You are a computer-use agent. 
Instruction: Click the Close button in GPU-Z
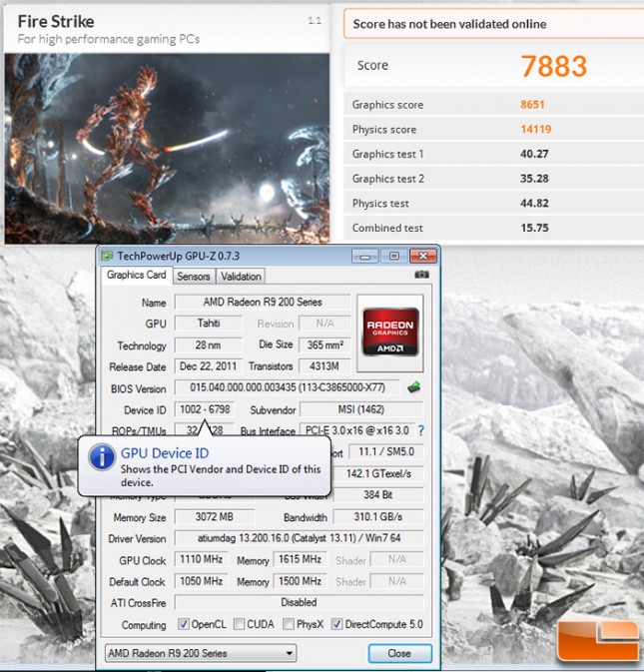(x=399, y=653)
